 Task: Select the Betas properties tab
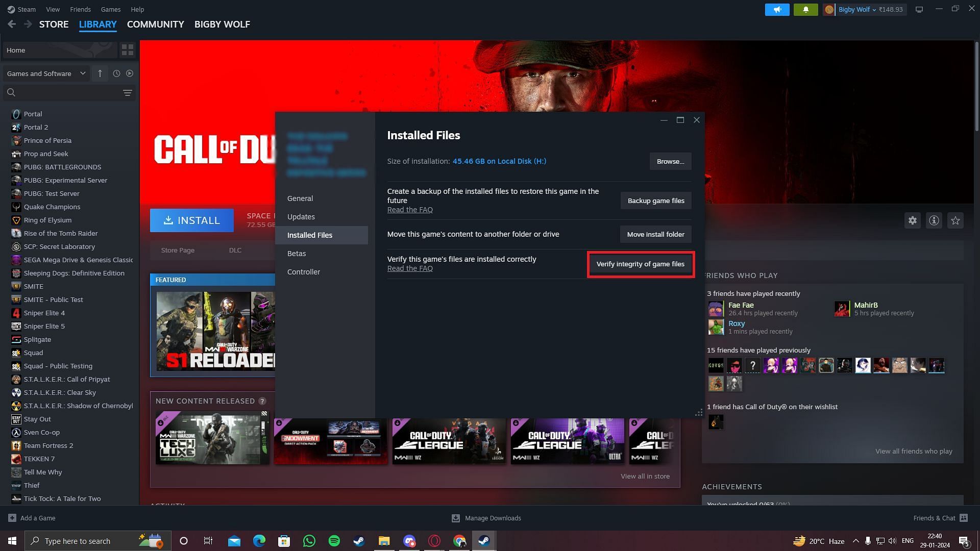point(322,254)
